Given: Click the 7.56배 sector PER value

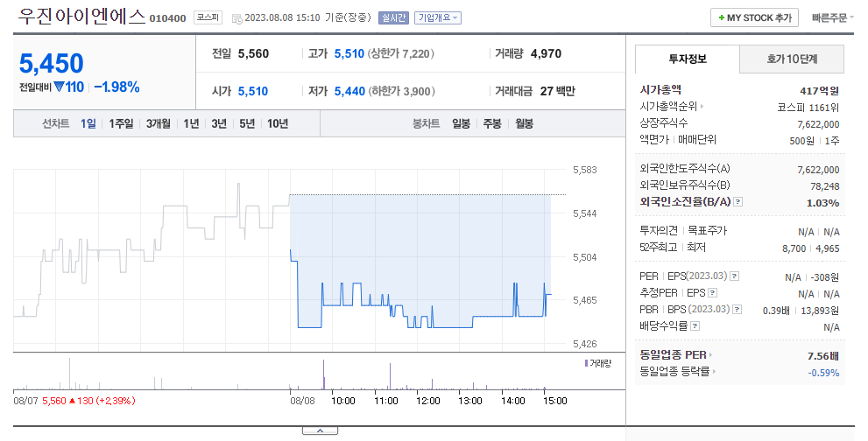Looking at the screenshot, I should (x=823, y=356).
